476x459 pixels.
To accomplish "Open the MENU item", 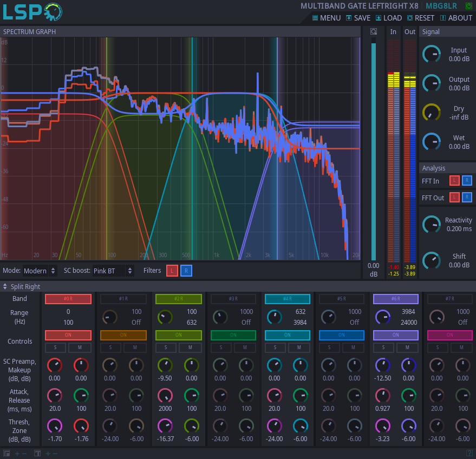I will coord(327,18).
